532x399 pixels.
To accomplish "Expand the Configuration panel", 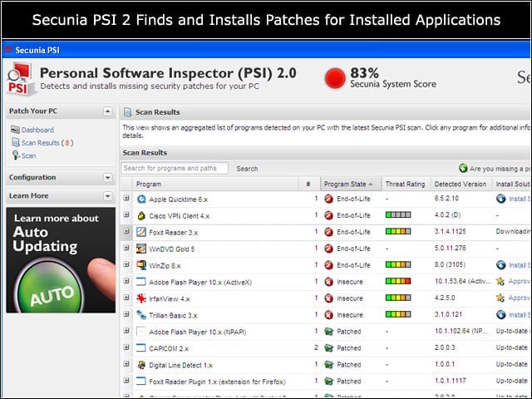I will coord(107,177).
